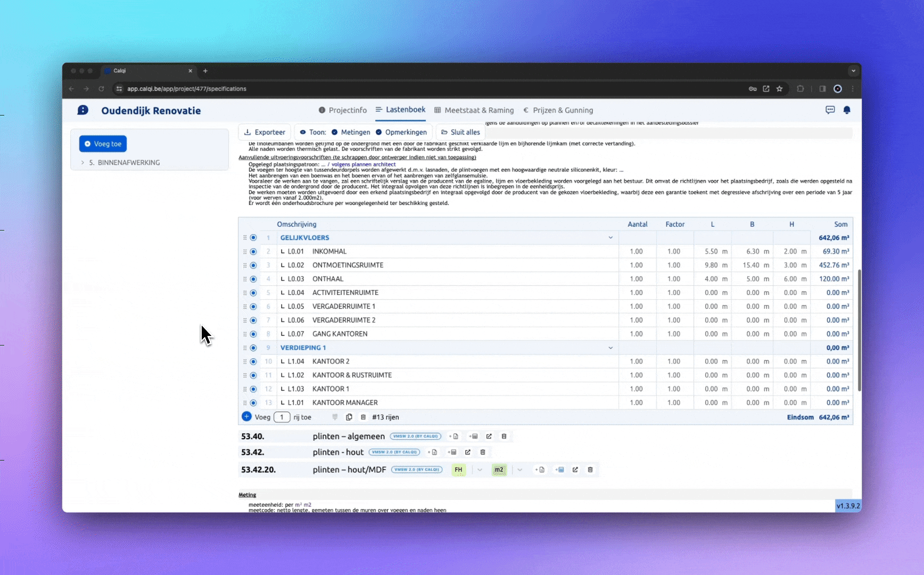The width and height of the screenshot is (924, 575).
Task: Delete article 53.40 plinten – algemeen
Action: coord(504,437)
